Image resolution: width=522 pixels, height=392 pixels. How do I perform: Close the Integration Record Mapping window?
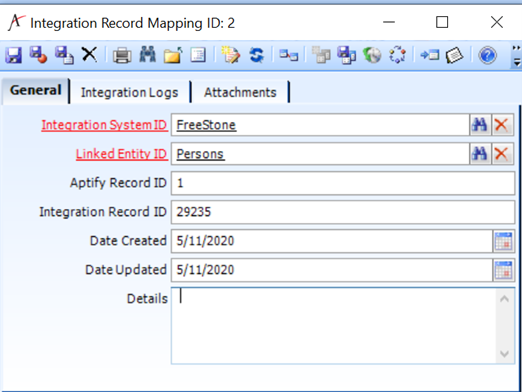(x=497, y=22)
